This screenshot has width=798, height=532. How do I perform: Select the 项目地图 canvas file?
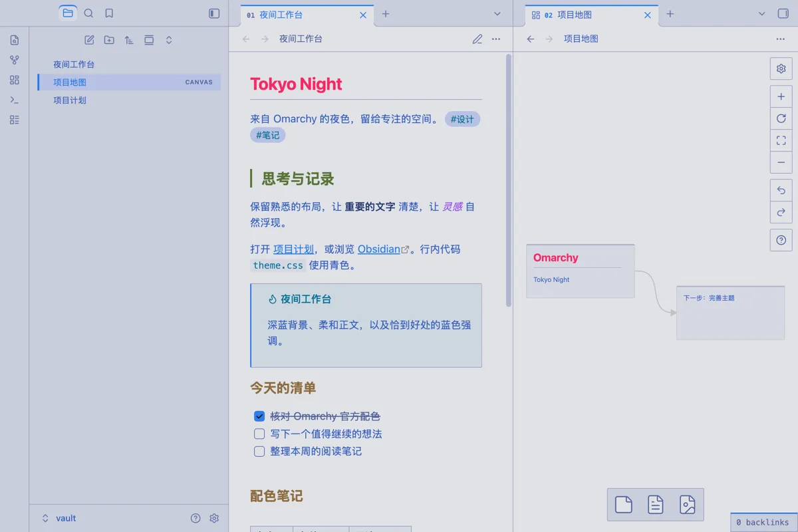[129, 82]
